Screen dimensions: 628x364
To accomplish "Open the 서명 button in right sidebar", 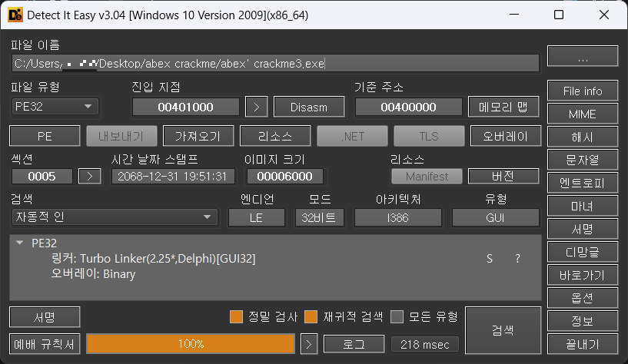I will 583,229.
